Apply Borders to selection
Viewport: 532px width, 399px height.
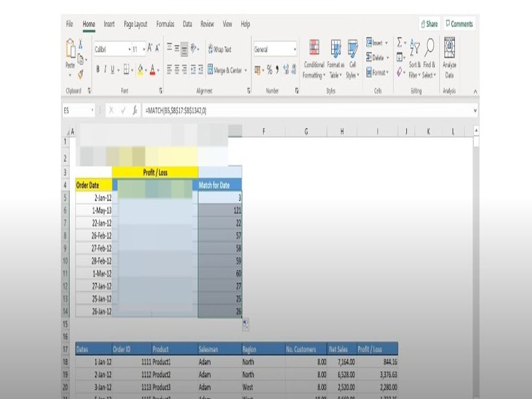(126, 70)
